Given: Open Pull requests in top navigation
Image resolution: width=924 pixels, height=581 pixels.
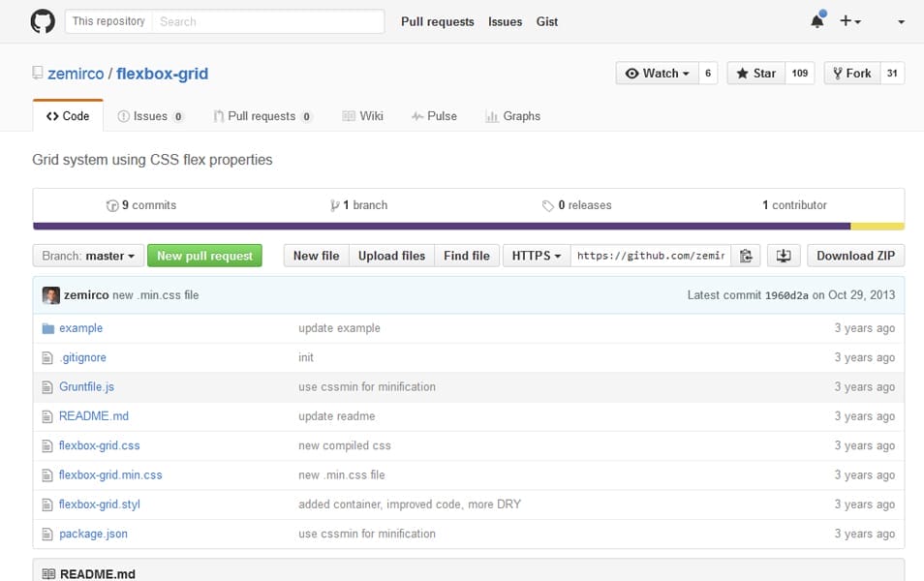Looking at the screenshot, I should [437, 21].
